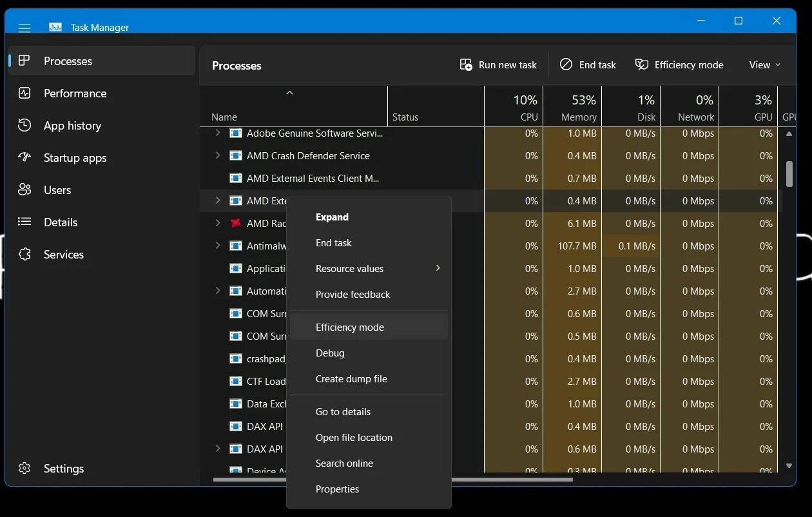The width and height of the screenshot is (812, 517).
Task: Click the Services puzzle icon
Action: (x=24, y=254)
